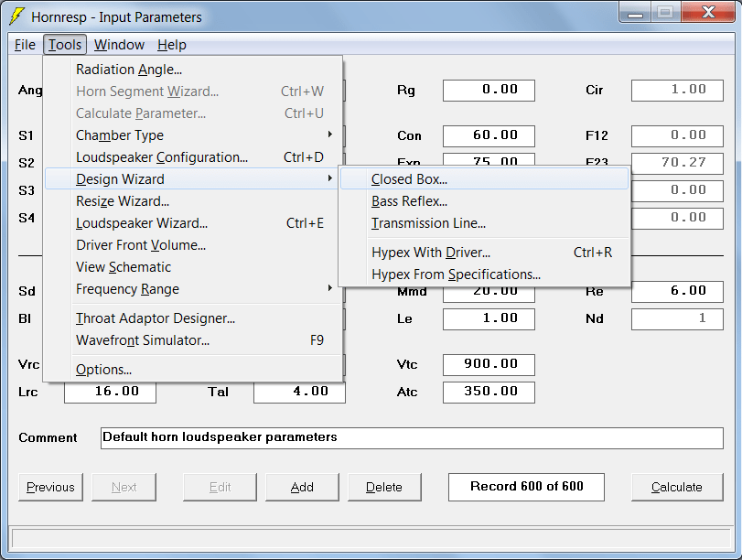Click the Calculate button
The image size is (742, 560).
(677, 487)
